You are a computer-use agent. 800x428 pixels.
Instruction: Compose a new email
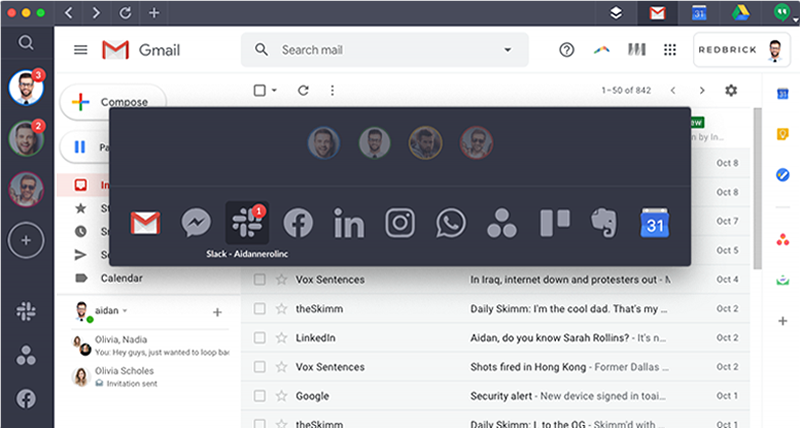pyautogui.click(x=113, y=102)
